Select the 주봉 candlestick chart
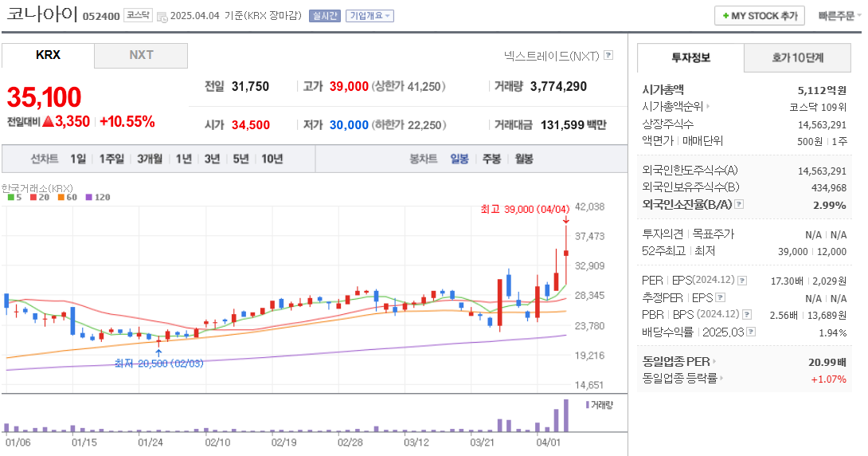The image size is (868, 456). point(491,159)
